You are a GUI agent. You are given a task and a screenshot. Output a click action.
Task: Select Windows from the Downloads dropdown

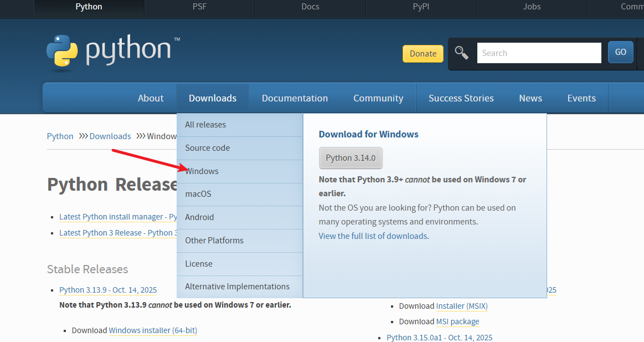202,171
